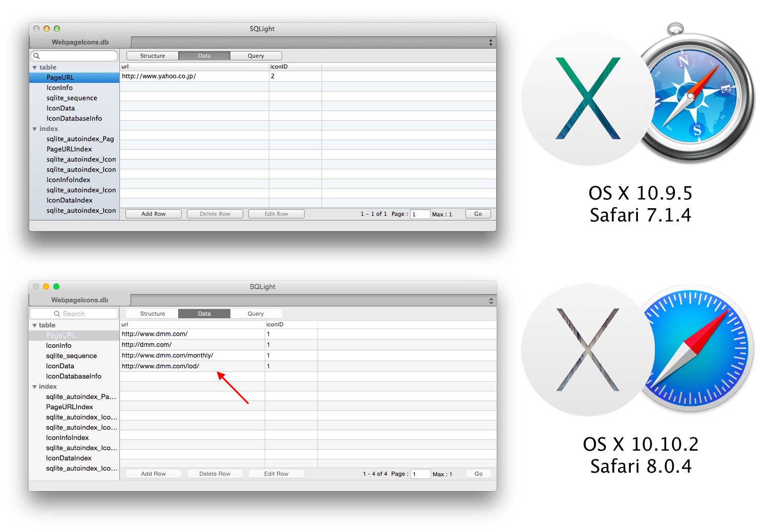Click the 'http://dmm.com/' url cell
This screenshot has height=532, width=768.
click(x=193, y=345)
